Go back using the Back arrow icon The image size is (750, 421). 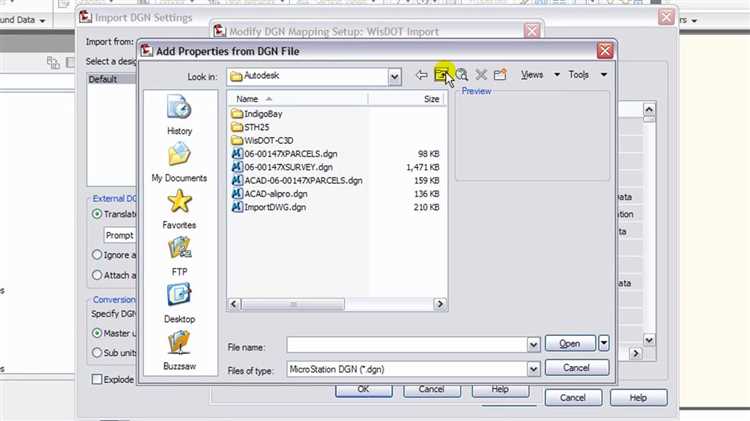click(x=421, y=75)
